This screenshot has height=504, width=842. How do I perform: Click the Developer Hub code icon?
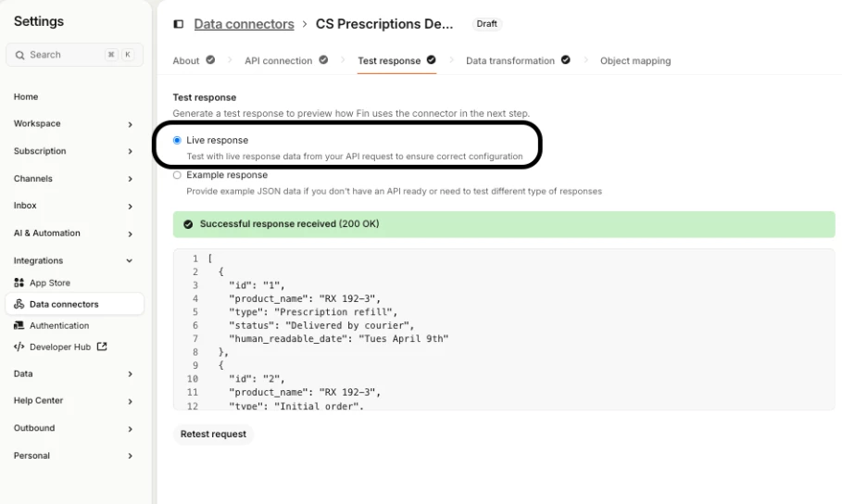19,346
